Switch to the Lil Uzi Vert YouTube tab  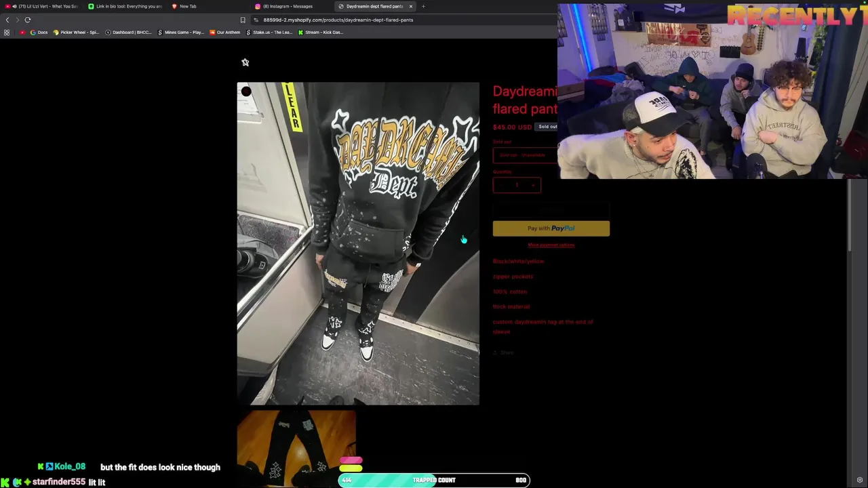point(42,6)
